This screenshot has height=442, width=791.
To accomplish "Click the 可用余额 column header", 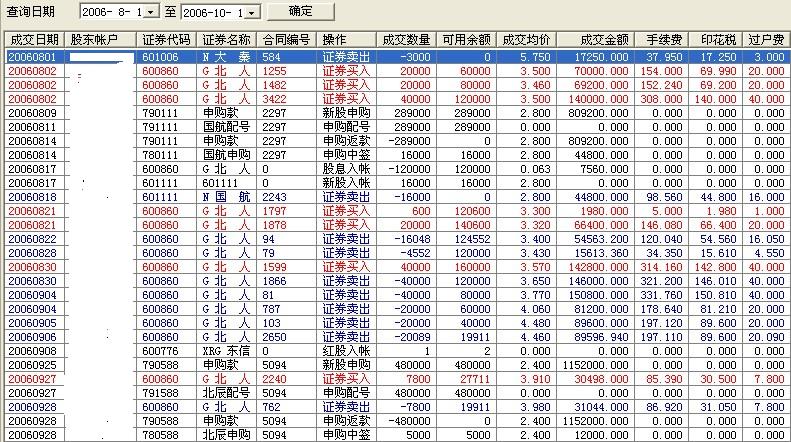I will [466, 39].
